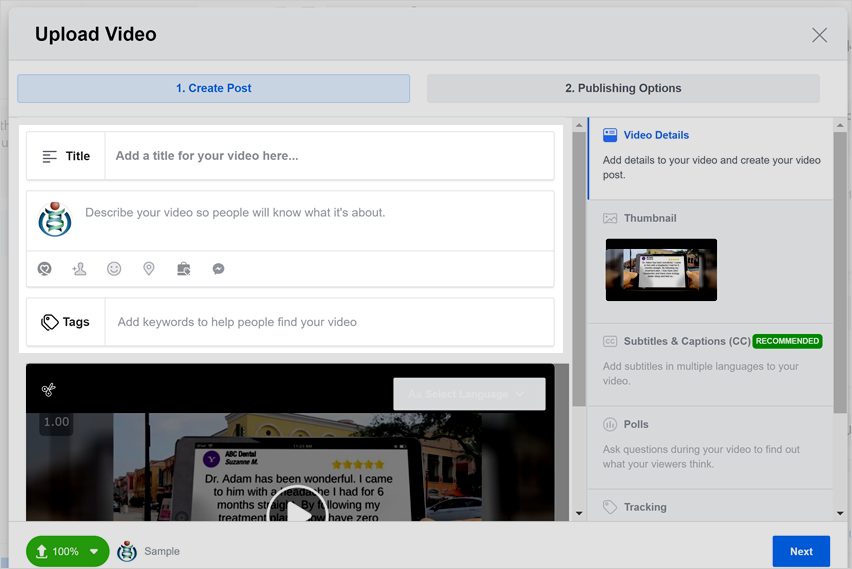The width and height of the screenshot is (852, 569).
Task: Click the fundraiser heart icon
Action: click(44, 269)
